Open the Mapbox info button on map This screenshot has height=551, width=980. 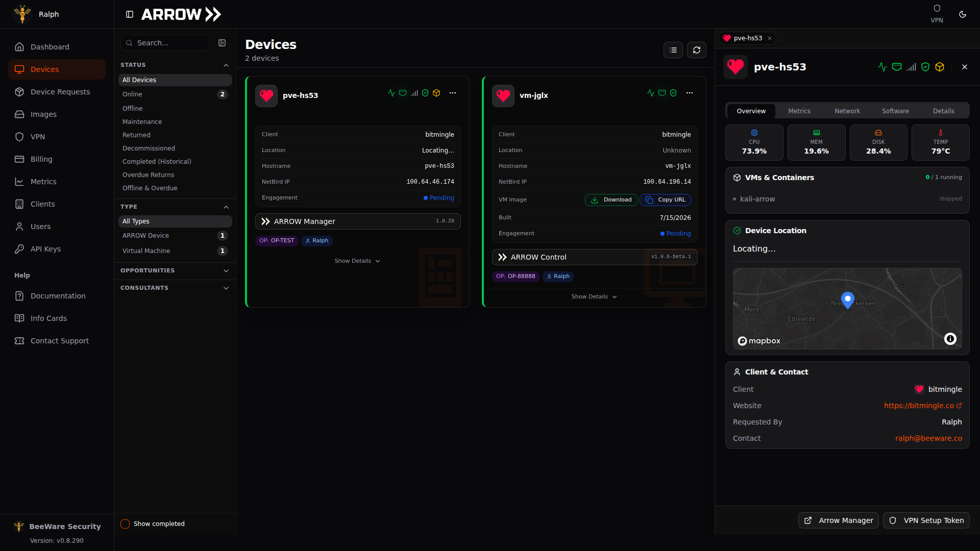950,339
